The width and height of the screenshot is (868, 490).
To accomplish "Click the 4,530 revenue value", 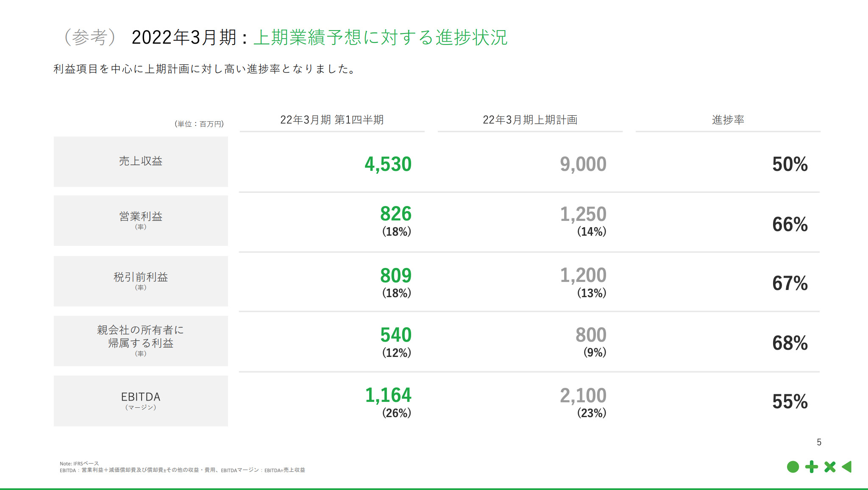I will click(388, 164).
